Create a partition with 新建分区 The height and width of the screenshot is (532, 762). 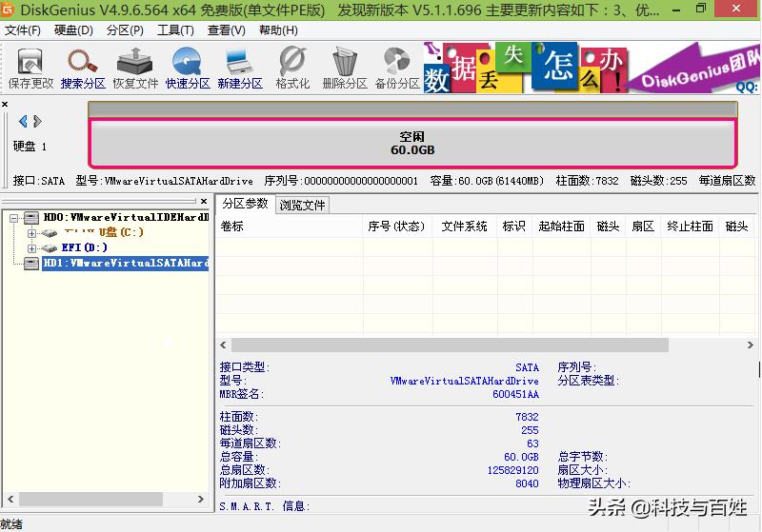(x=240, y=68)
